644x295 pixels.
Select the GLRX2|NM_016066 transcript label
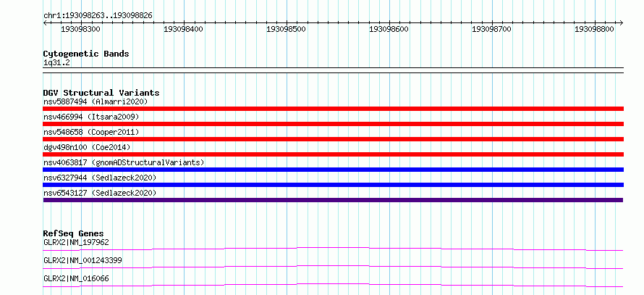[x=76, y=279]
